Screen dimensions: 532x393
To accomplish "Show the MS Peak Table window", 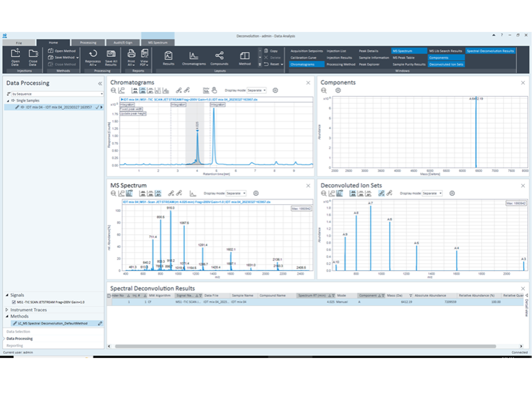I will coord(403,58).
